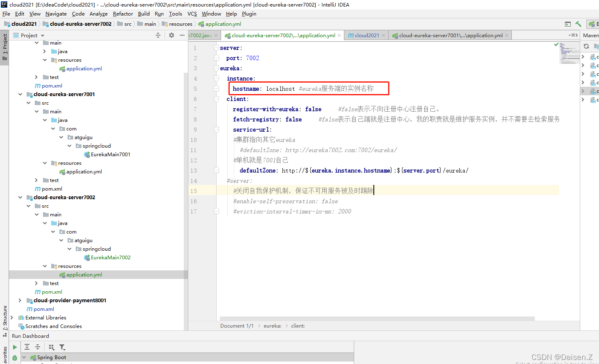Select EurekaMain7001 class in the project tree
This screenshot has width=599, height=364.
click(107, 155)
